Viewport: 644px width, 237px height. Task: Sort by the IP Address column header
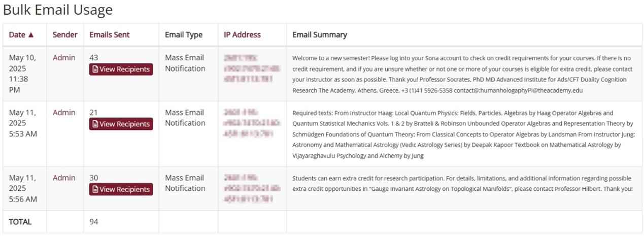pos(242,35)
